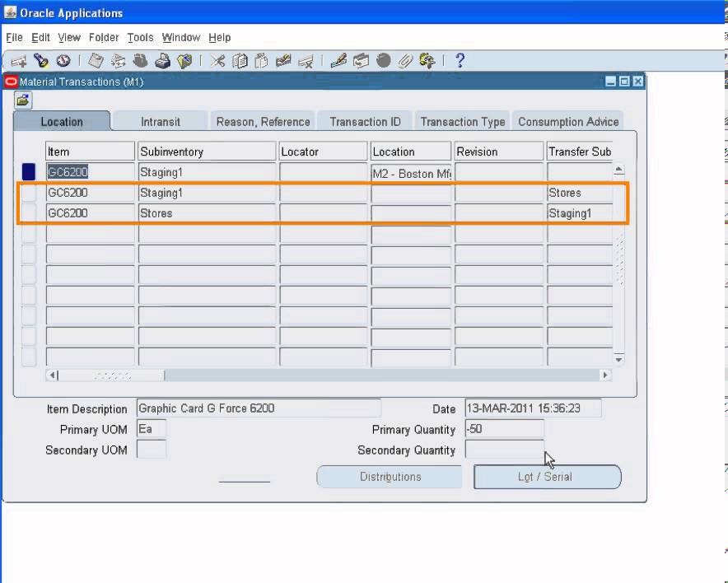Click the Primary UOM field showing Ea
Screen dimensions: 728x583
click(152, 429)
